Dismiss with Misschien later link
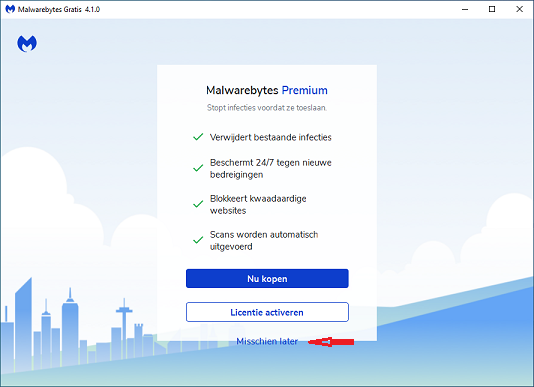The width and height of the screenshot is (534, 387). (x=267, y=341)
